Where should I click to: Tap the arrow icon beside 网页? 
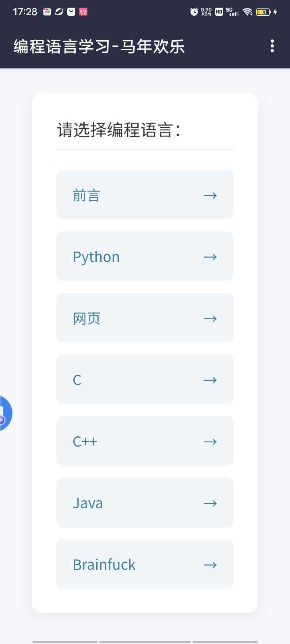coord(210,319)
